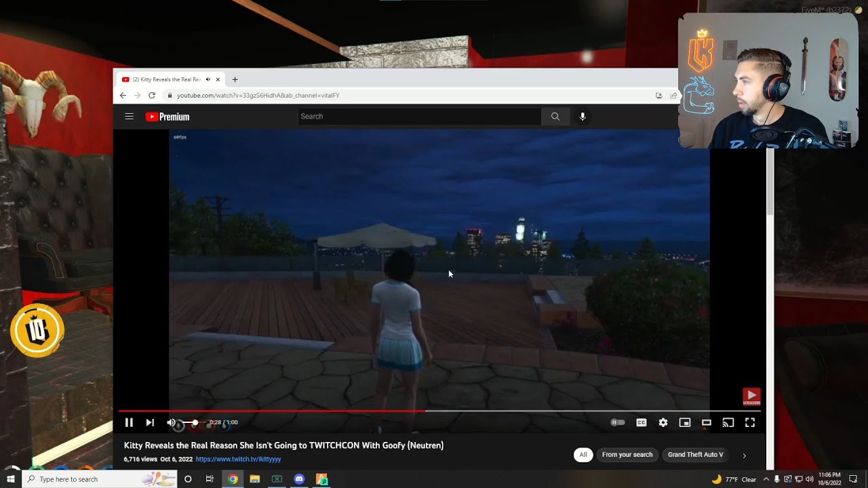Click the install app icon in address bar

click(x=658, y=96)
